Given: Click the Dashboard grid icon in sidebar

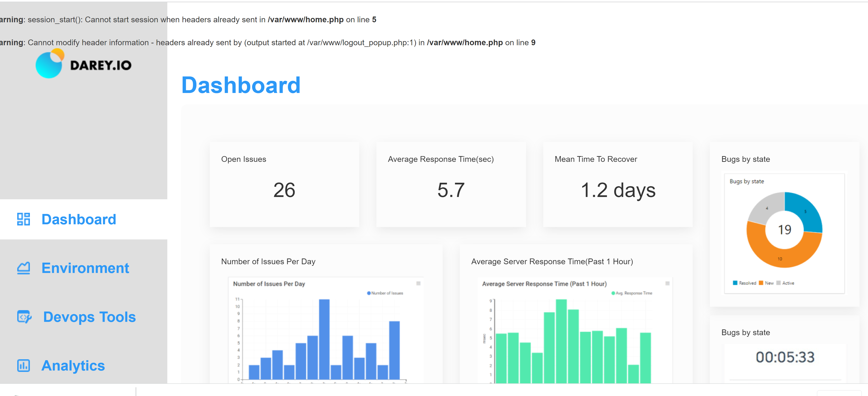Looking at the screenshot, I should (x=23, y=219).
